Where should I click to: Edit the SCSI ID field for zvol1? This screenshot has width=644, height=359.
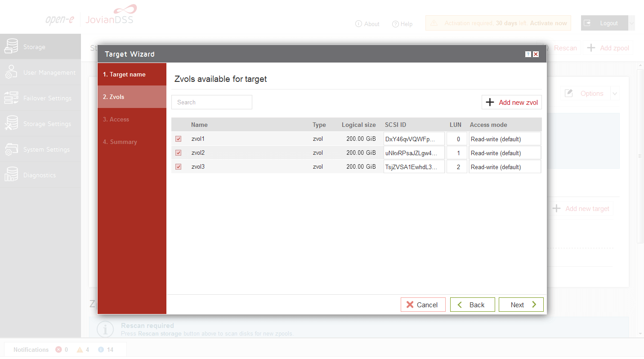(414, 139)
